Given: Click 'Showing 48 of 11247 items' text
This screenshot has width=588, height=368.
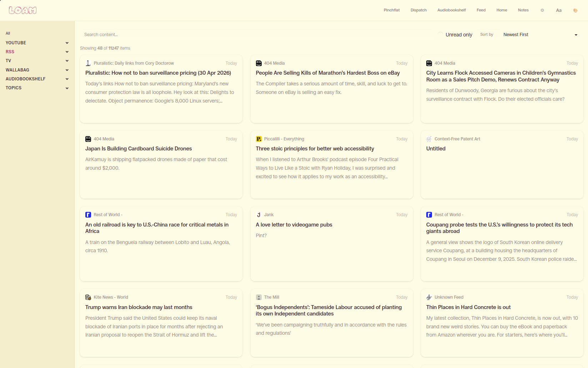Looking at the screenshot, I should [105, 48].
